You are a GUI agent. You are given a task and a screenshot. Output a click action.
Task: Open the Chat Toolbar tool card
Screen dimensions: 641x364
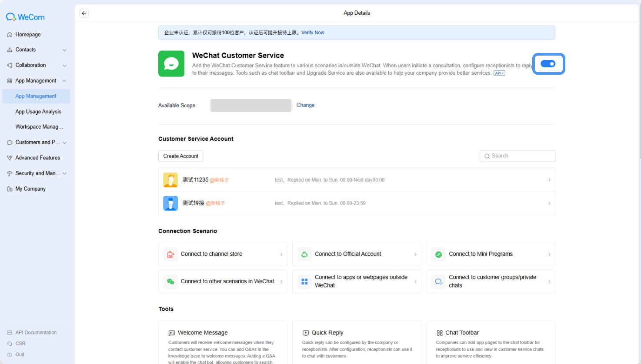point(491,343)
